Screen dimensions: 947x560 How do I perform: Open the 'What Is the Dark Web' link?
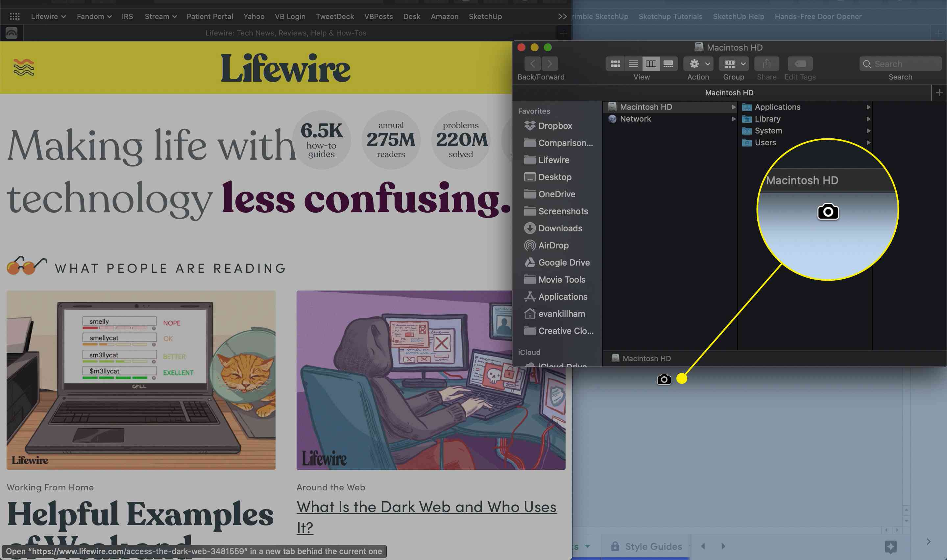tap(426, 517)
